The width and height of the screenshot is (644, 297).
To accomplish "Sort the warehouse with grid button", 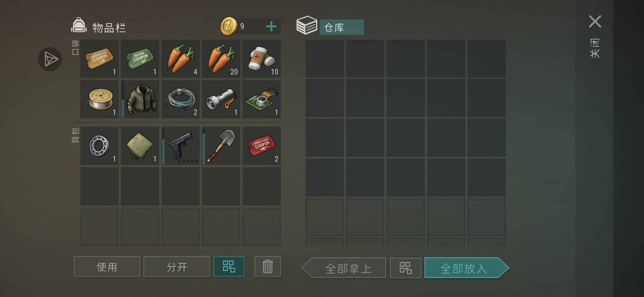I will point(405,268).
